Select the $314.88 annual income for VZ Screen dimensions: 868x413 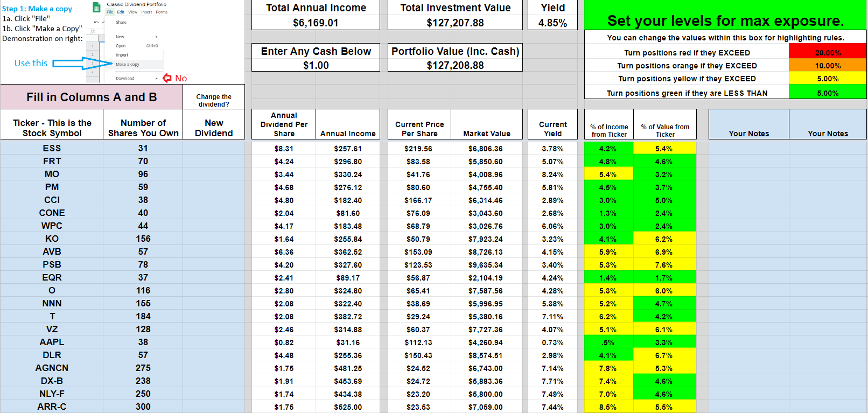point(348,330)
